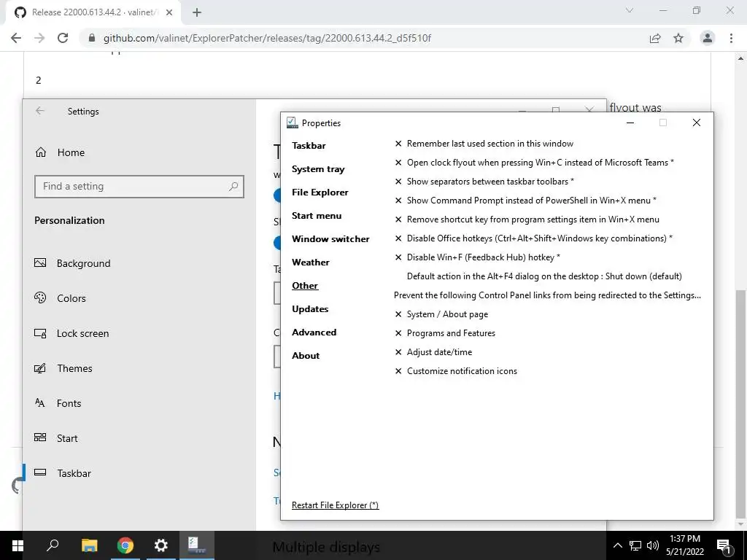Toggle Disable Win+F Feedback Hub hotkey
Screen dimensions: 747x560
(477, 257)
